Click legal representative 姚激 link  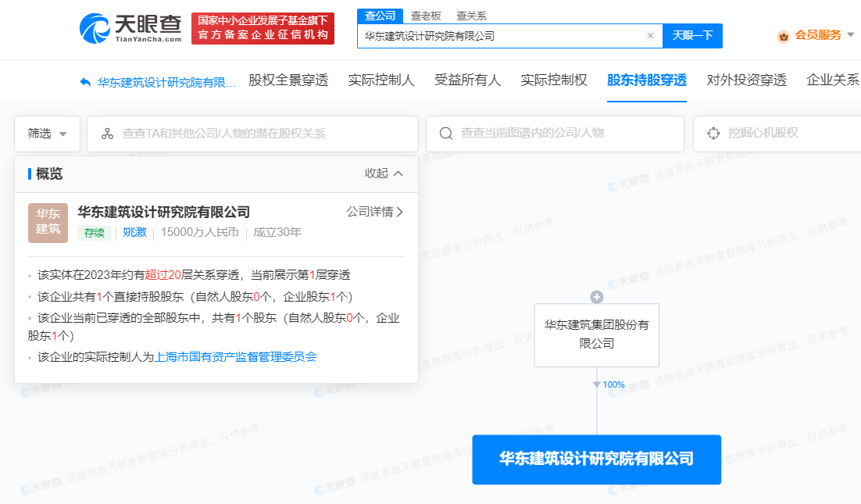pyautogui.click(x=134, y=232)
